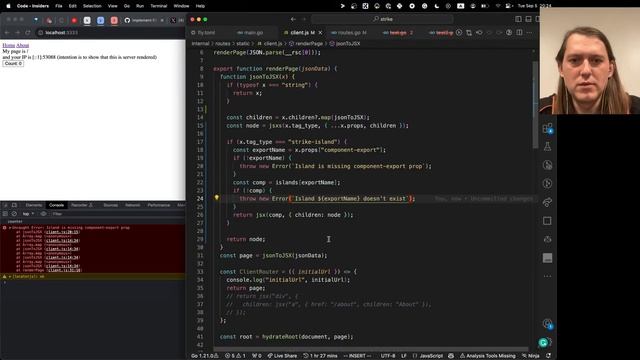Viewport: 640px width, 360px height.
Task: Open the Live Share icon in activity bar
Action: (547, 202)
